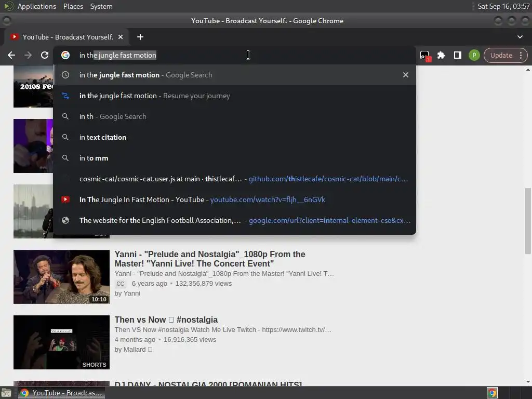The height and width of the screenshot is (399, 532).
Task: Open the green profile avatar 'p'
Action: [x=474, y=55]
